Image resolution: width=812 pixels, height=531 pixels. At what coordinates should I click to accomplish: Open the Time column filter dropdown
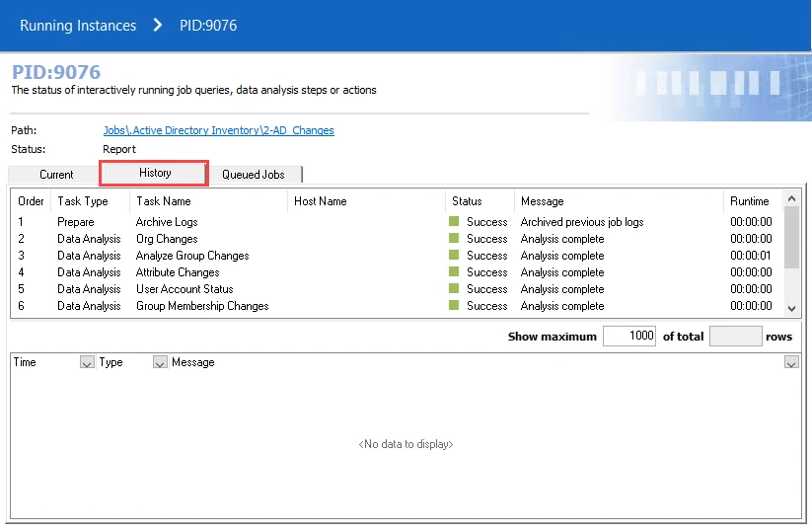87,362
